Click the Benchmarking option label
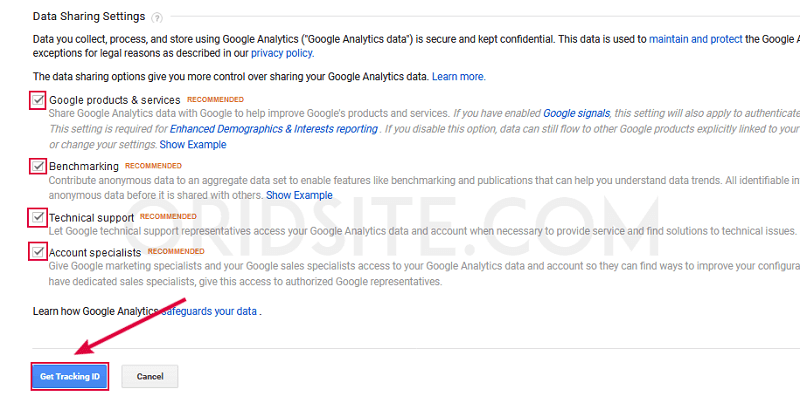800x403 pixels. [x=84, y=166]
